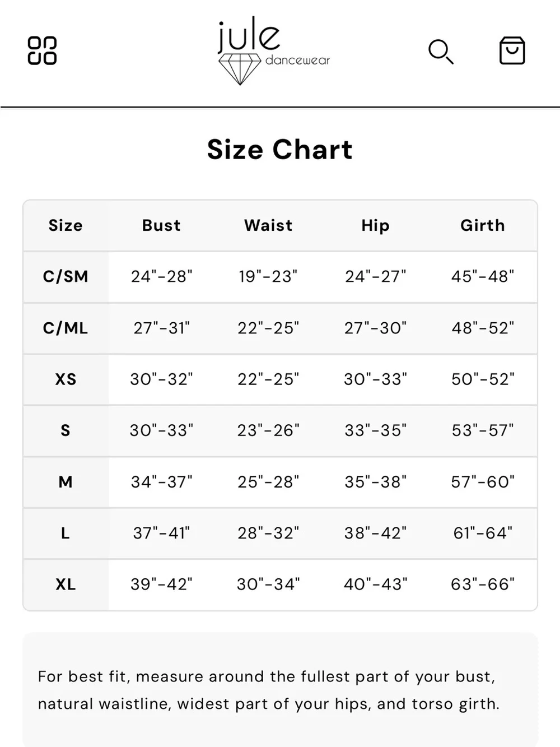Click the C/SM size row label
560x747 pixels.
[66, 277]
